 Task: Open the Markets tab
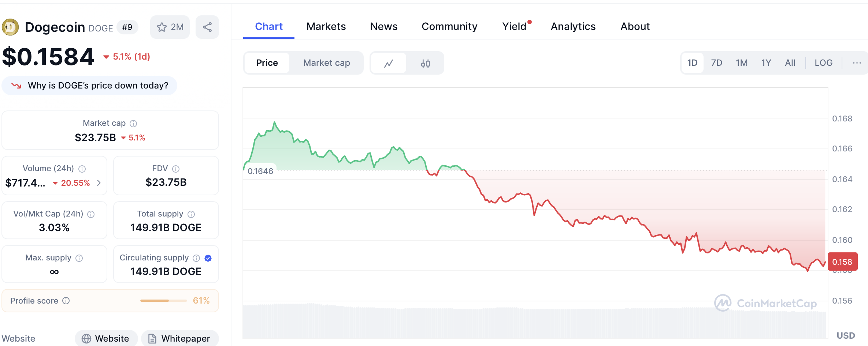[326, 26]
